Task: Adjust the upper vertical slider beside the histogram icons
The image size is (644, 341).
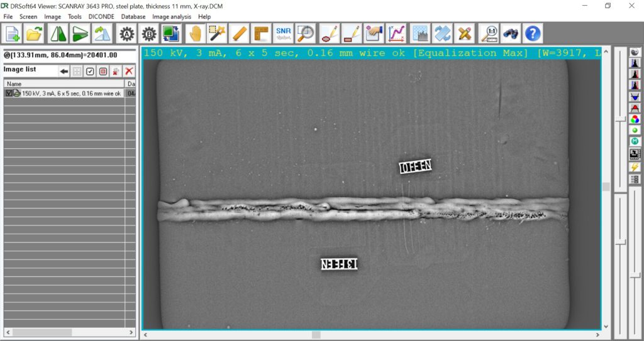Action: point(620,119)
